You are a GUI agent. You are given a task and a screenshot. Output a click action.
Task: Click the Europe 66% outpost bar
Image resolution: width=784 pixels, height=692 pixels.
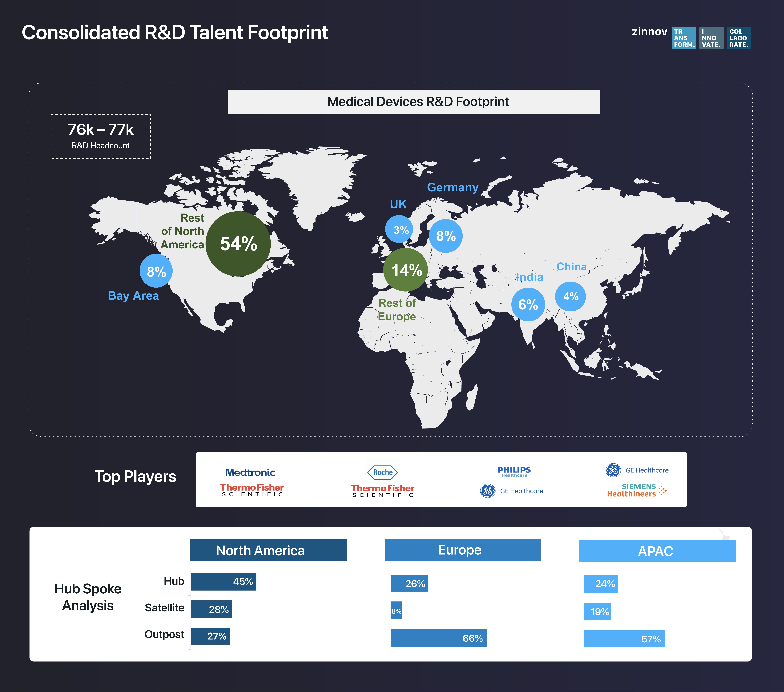tap(439, 638)
